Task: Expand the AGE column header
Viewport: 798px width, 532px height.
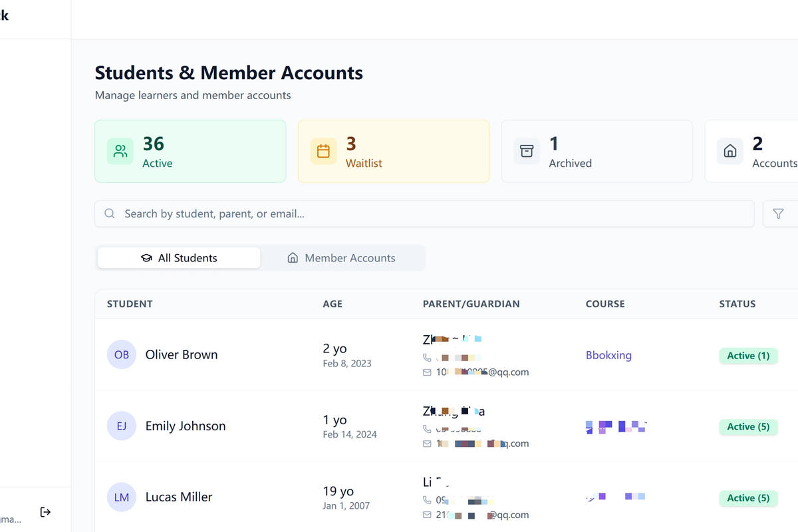Action: pos(332,304)
